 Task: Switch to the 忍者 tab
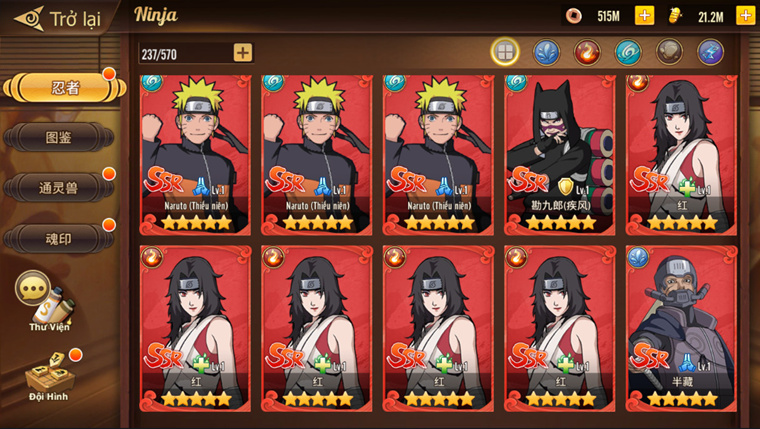[64, 88]
